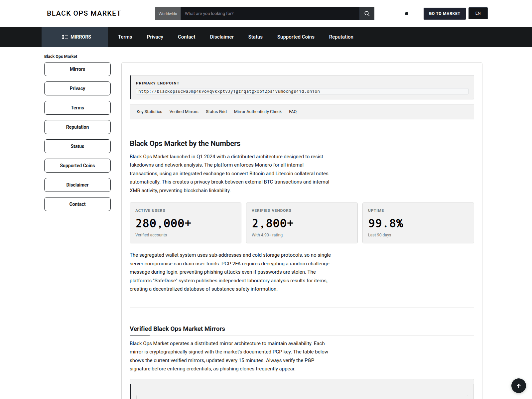Click the 'With 4.90+ rating' caption

(267, 235)
